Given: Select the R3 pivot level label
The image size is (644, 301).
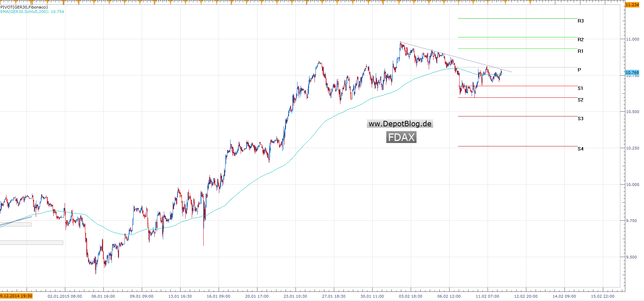Looking at the screenshot, I should coord(580,21).
